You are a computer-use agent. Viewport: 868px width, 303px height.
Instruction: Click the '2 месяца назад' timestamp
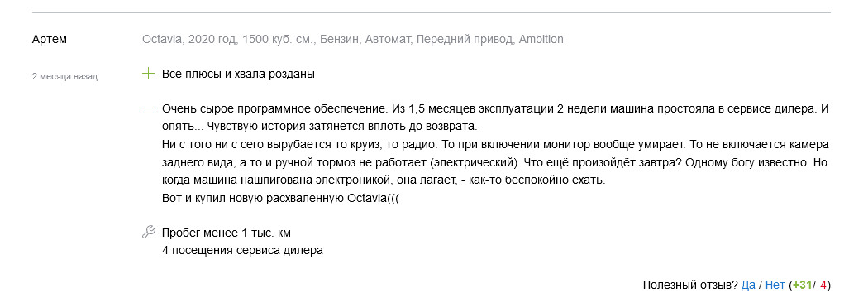pyautogui.click(x=64, y=77)
